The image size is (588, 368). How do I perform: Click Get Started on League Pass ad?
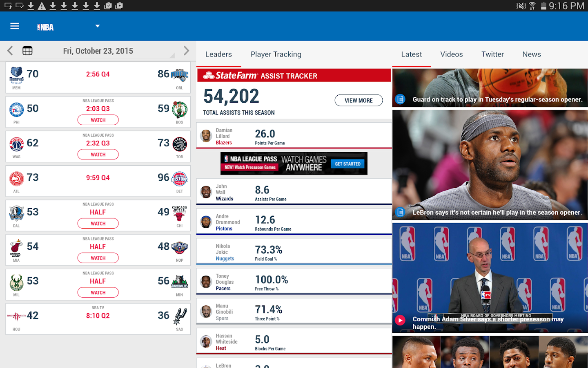347,164
